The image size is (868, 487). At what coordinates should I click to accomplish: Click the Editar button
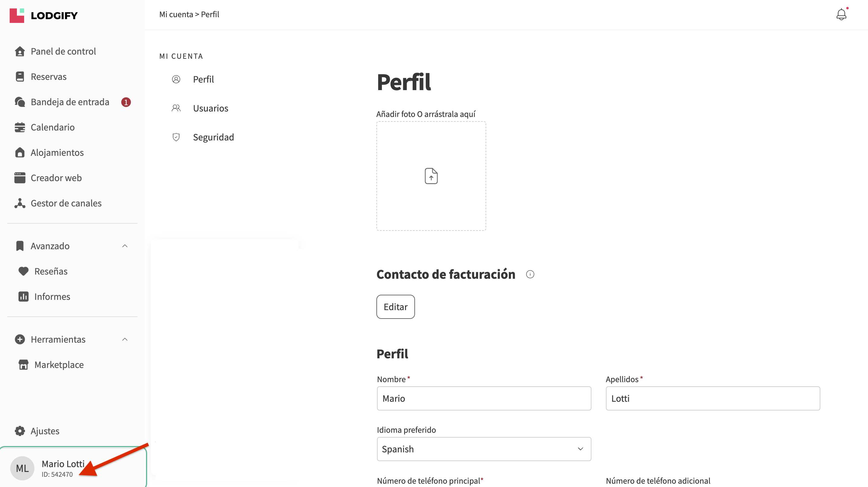(x=395, y=306)
